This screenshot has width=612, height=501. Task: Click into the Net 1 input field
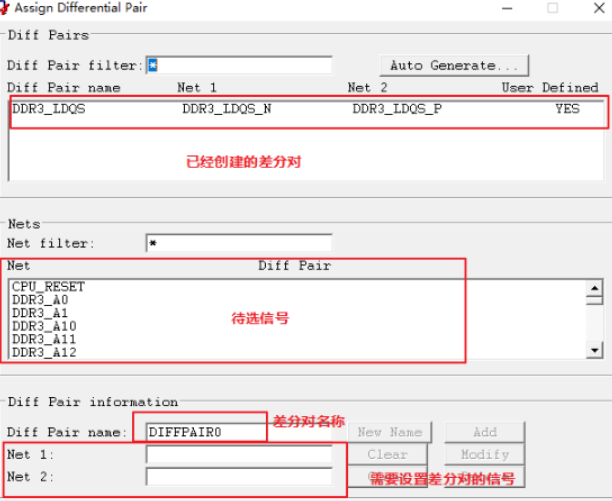pyautogui.click(x=239, y=455)
